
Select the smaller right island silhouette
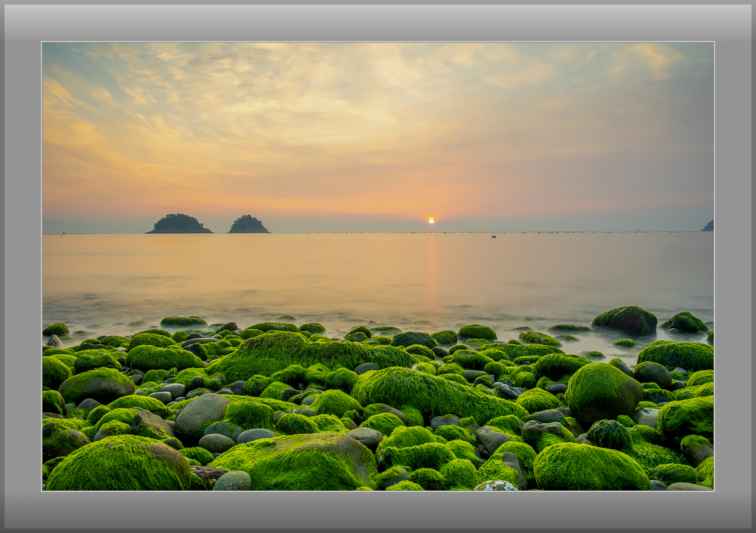[x=248, y=224]
